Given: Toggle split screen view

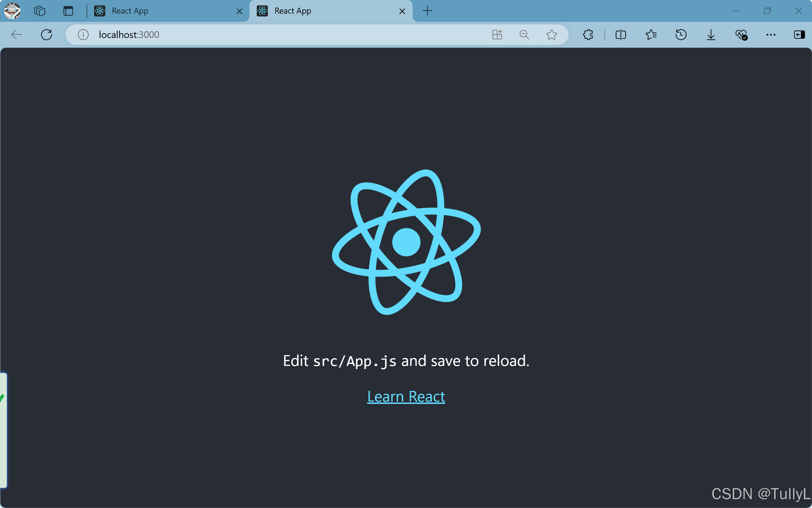Looking at the screenshot, I should pyautogui.click(x=621, y=35).
